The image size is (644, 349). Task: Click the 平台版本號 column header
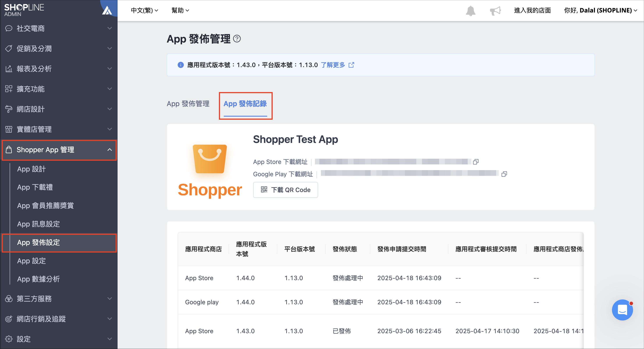coord(299,249)
